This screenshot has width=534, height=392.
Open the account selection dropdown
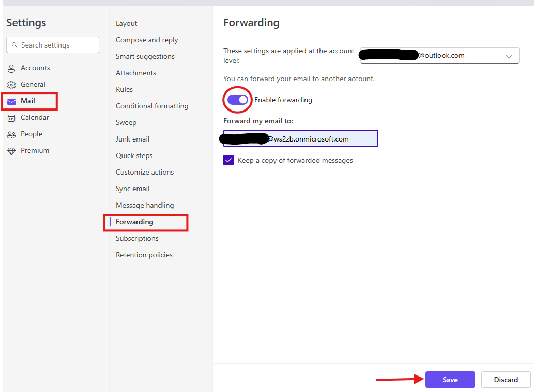click(440, 55)
